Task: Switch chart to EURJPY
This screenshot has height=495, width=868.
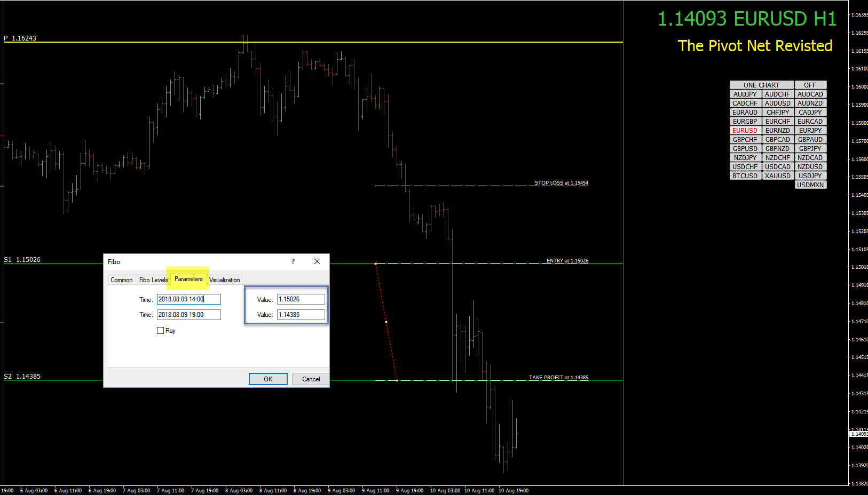Action: 810,131
